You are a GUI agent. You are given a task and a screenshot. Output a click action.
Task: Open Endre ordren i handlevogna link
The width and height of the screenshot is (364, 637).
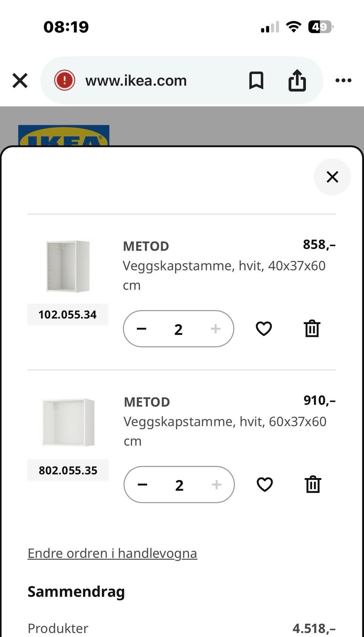[x=112, y=553]
